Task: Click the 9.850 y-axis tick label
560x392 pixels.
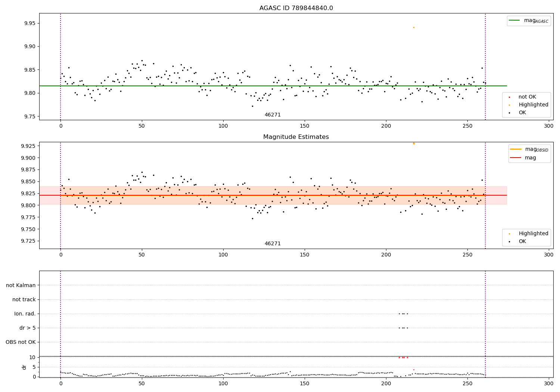Action: [x=28, y=182]
